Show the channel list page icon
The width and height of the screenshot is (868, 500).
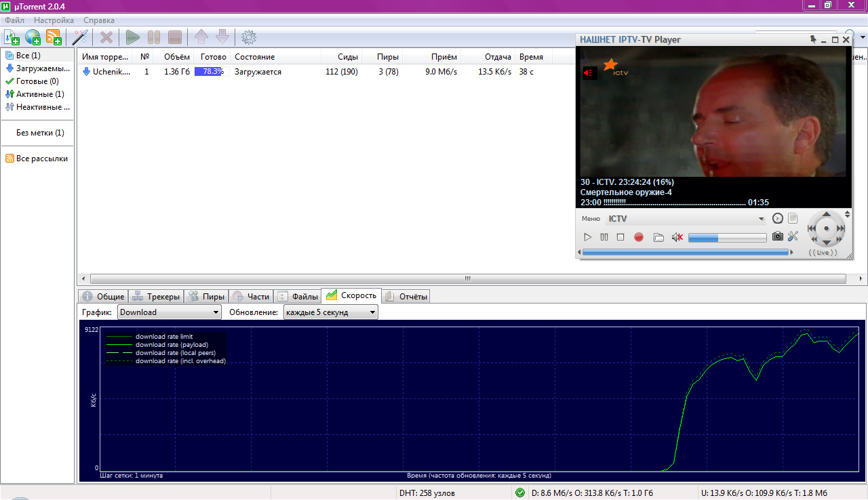tap(792, 218)
